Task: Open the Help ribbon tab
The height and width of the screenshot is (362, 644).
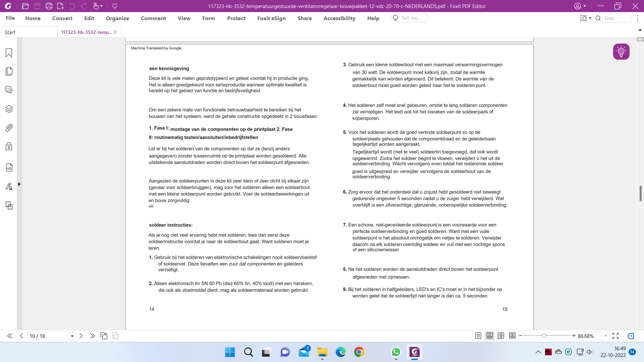Action: tap(373, 18)
